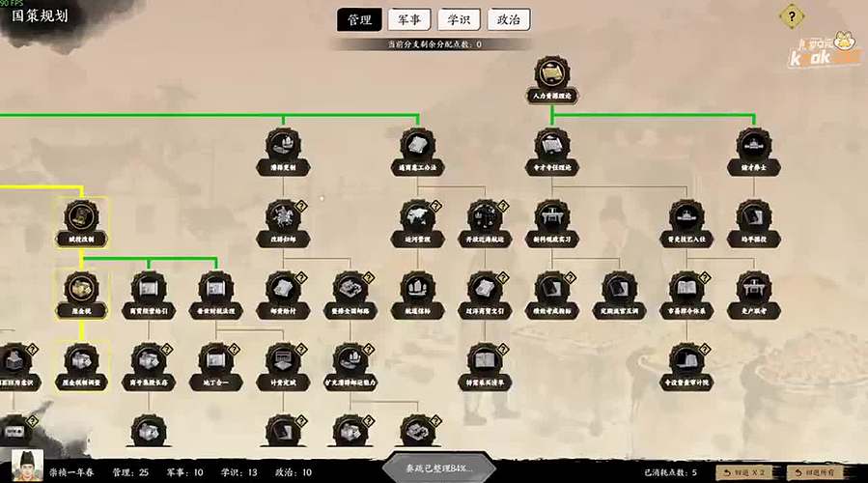
Task: Select the 储才养士 node
Action: 753,152
